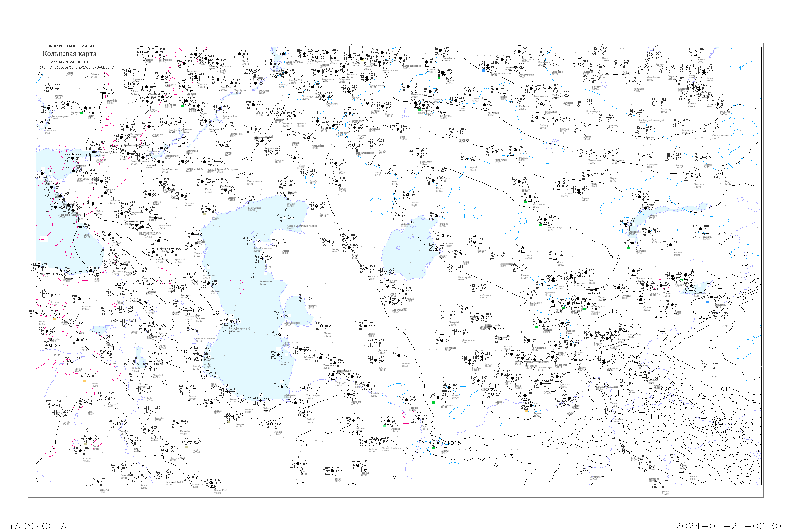Click the 2024-04-25-09:30 timestamp at bottom right
The image size is (798, 532).
coord(728,526)
